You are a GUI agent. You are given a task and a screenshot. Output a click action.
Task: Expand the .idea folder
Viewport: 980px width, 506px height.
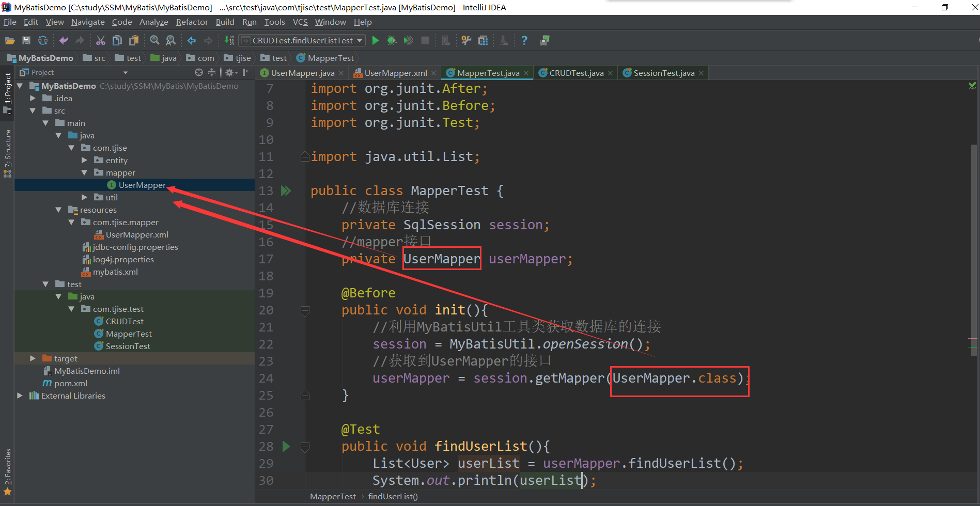point(33,98)
